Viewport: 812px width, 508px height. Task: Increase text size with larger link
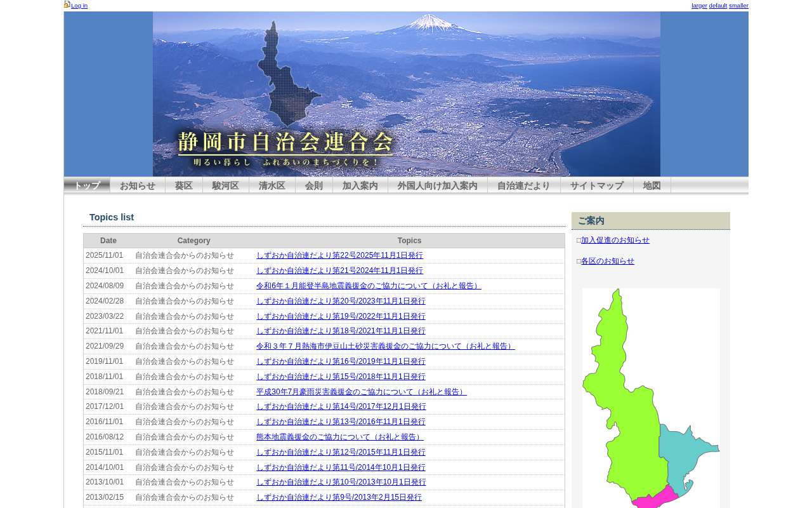699,6
